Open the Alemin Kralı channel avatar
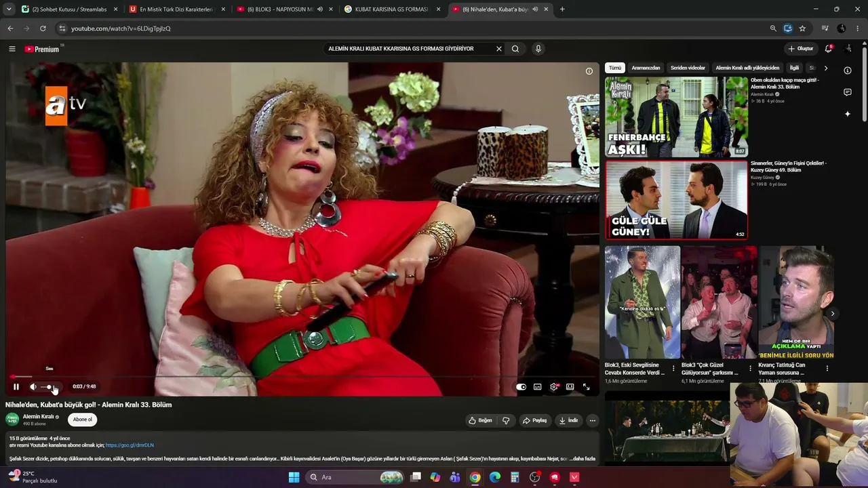Viewport: 868px width, 488px height. coord(12,420)
